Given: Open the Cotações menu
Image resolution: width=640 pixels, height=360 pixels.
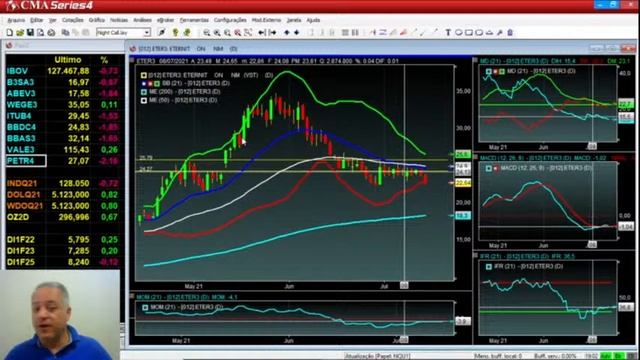Looking at the screenshot, I should coord(73,20).
